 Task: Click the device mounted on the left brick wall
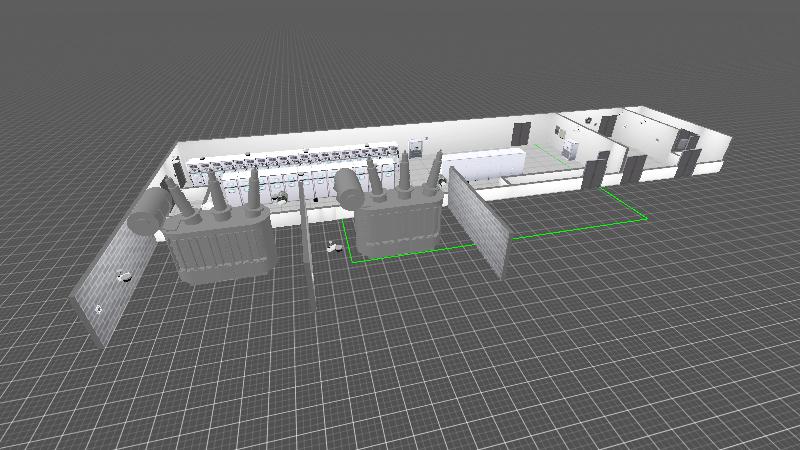pos(99,308)
